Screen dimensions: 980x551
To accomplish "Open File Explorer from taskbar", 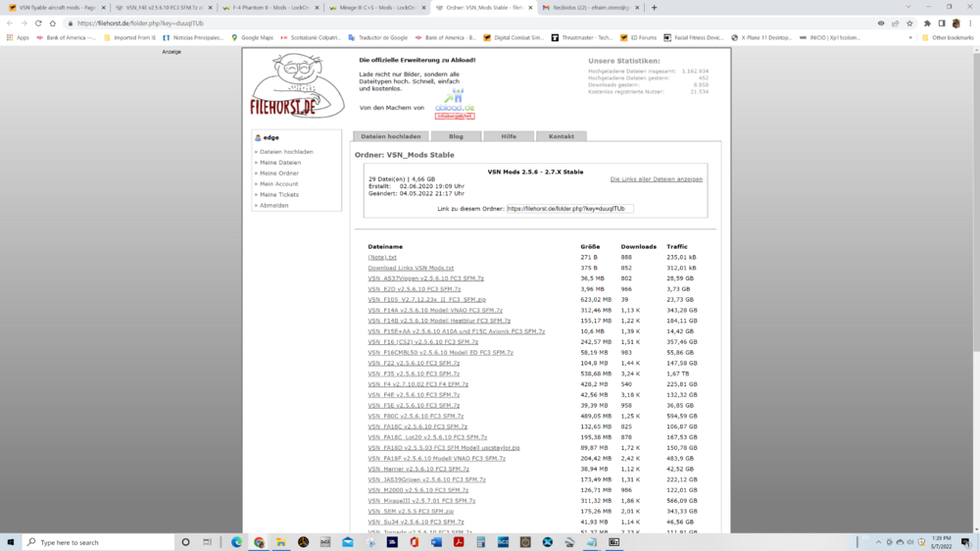I will [281, 542].
